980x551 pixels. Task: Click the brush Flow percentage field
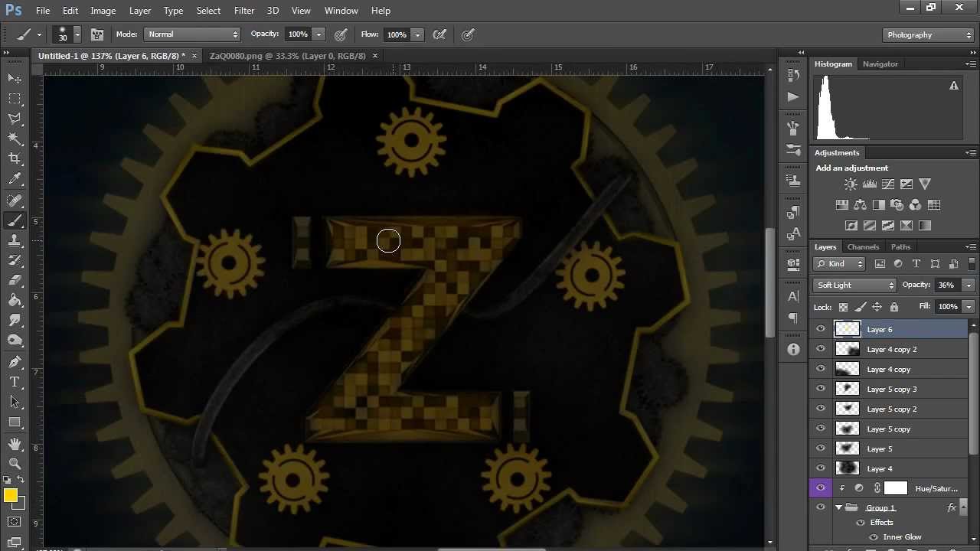[397, 34]
